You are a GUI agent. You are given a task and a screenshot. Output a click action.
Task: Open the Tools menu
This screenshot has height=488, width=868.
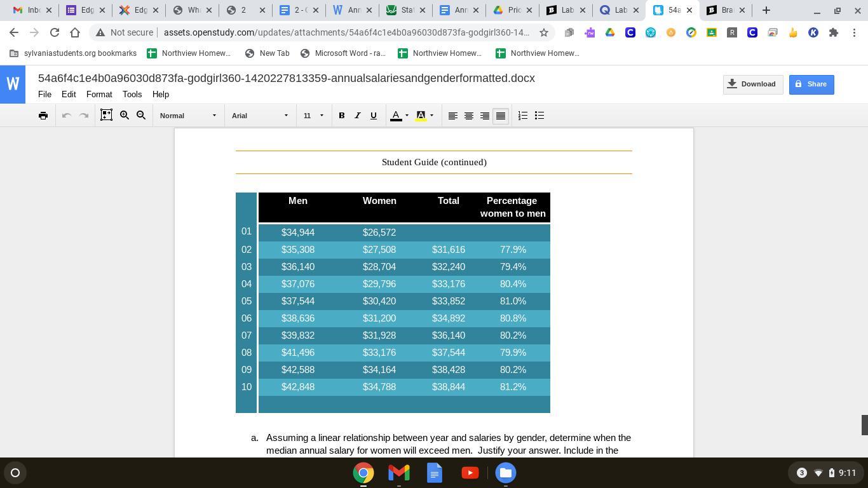[132, 94]
